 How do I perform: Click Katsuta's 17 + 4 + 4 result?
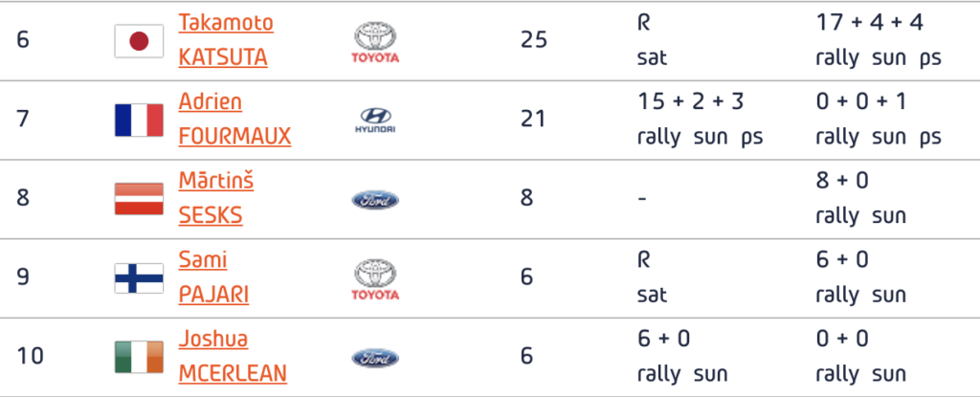tap(869, 23)
